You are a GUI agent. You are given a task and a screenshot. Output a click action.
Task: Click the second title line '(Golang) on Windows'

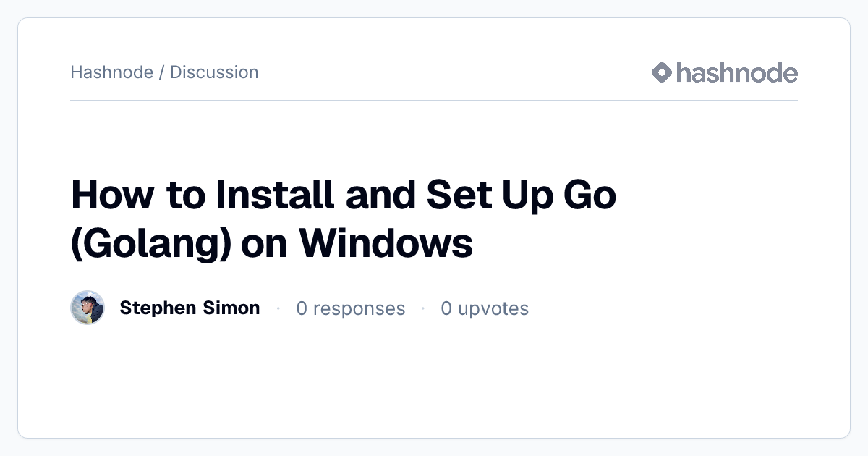[272, 243]
